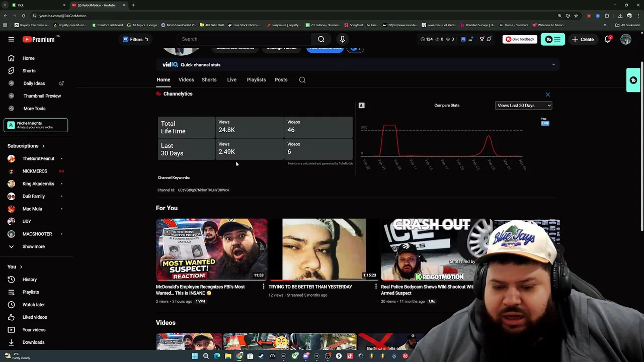644x362 pixels.
Task: Open the Views Last 30 Days dropdown
Action: 523,106
